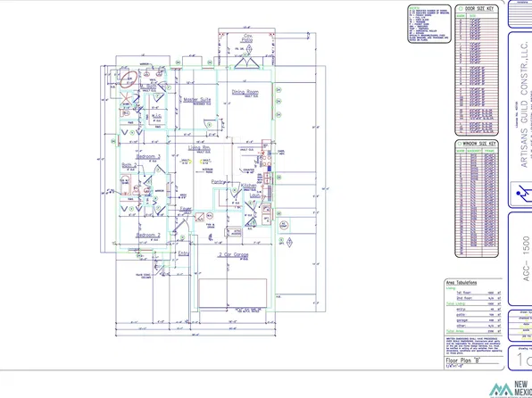This screenshot has height=398, width=532.
Task: Click the Entry label
Action: coord(184,253)
